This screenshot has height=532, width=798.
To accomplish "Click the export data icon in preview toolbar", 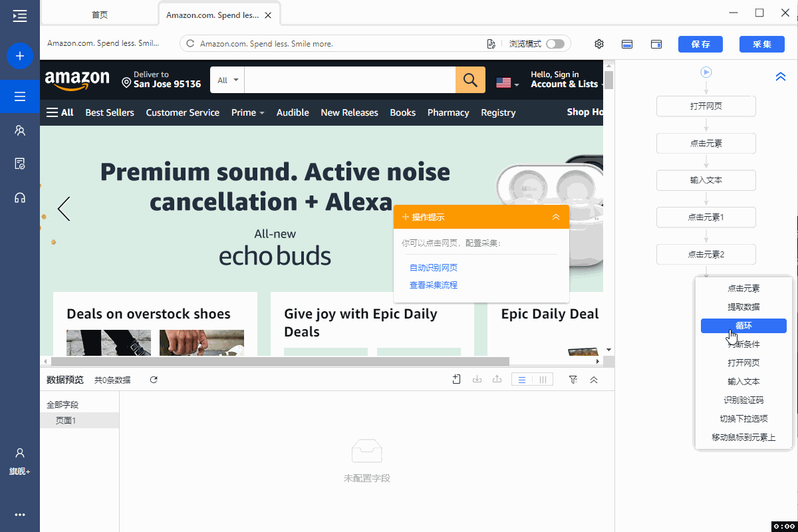I will (x=497, y=379).
